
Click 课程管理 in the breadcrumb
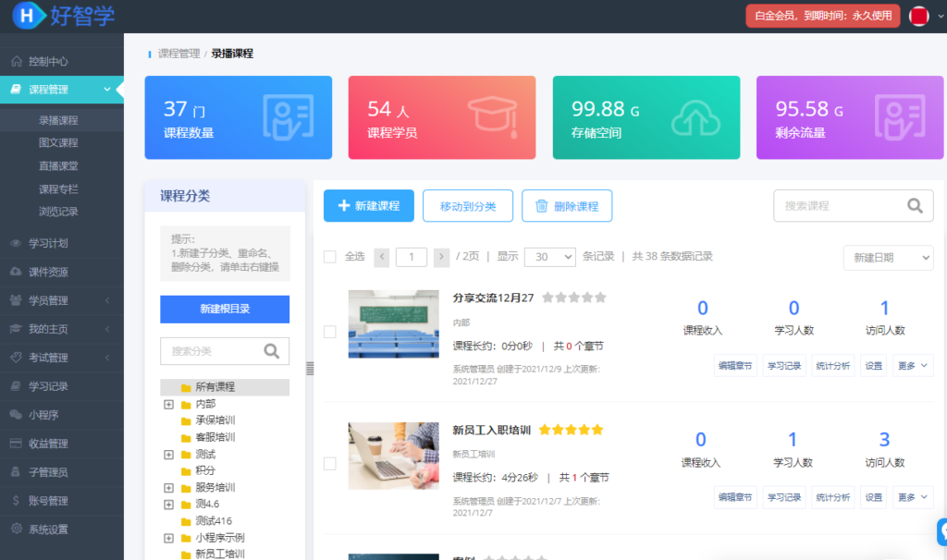click(x=178, y=53)
